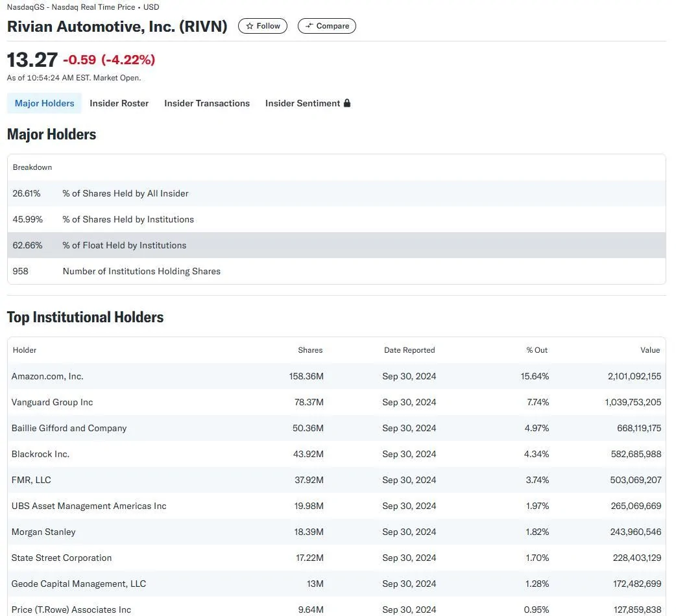Viewport: 676px width, 616px height.
Task: Click the Value column header
Action: (x=650, y=350)
